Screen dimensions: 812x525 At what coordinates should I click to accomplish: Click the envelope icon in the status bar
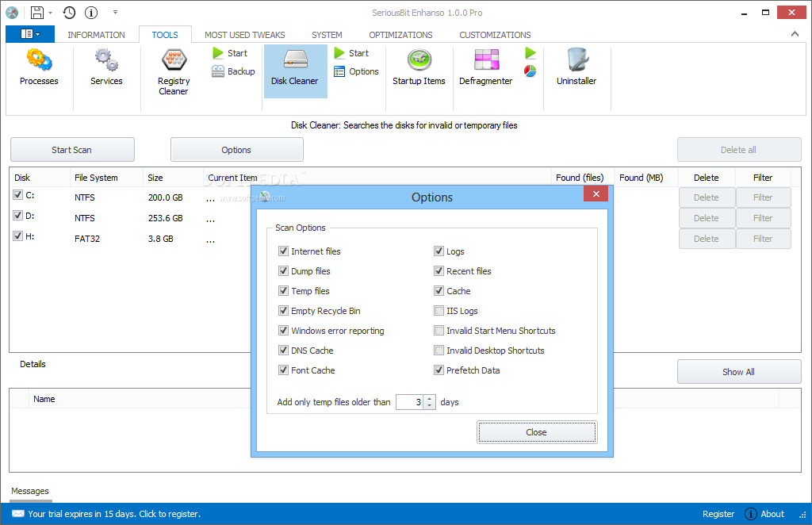18,514
